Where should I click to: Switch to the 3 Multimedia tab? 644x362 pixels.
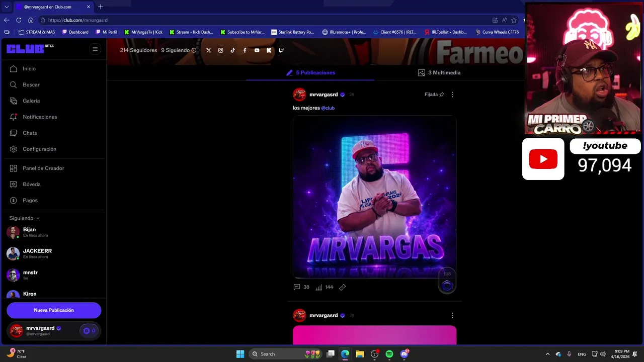439,72
